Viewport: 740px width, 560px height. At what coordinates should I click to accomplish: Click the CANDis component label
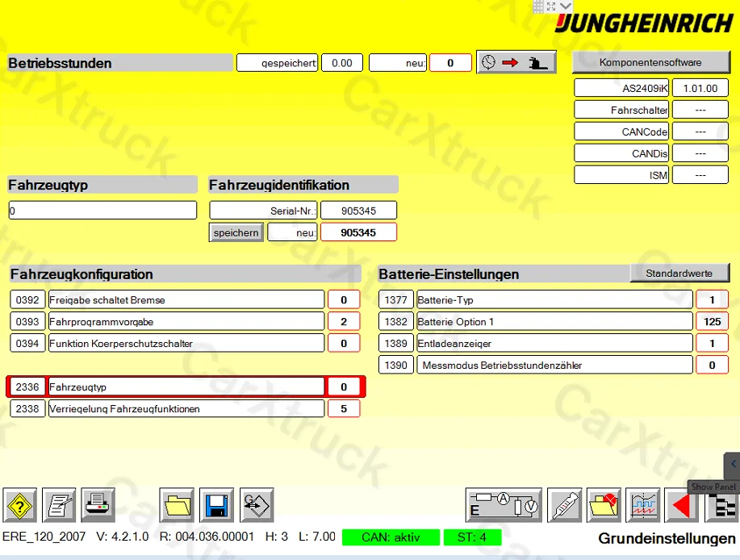pyautogui.click(x=621, y=153)
